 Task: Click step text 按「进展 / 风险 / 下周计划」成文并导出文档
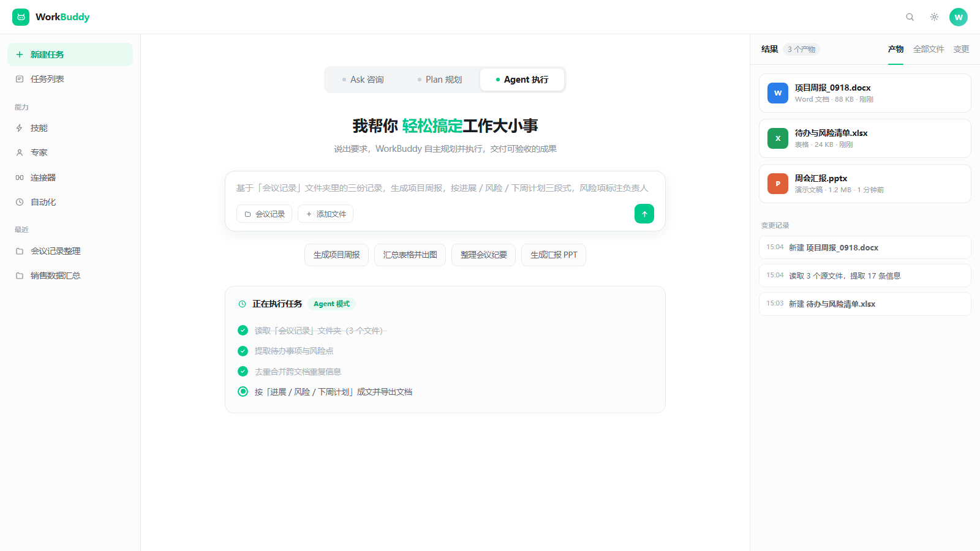333,392
